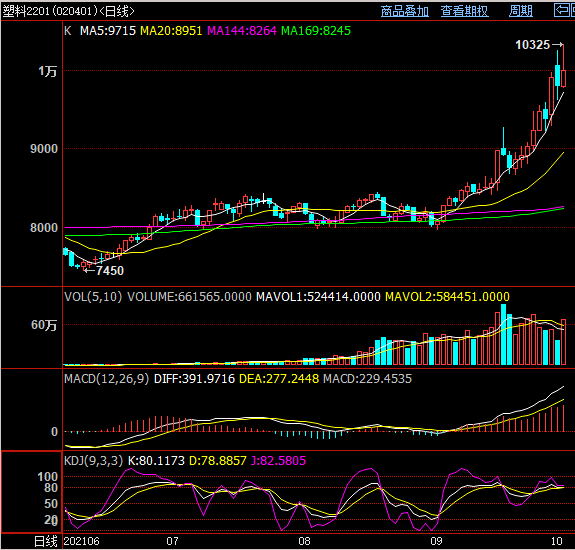Click the 08 month marker on time axis
The height and width of the screenshot is (550, 575).
[304, 541]
